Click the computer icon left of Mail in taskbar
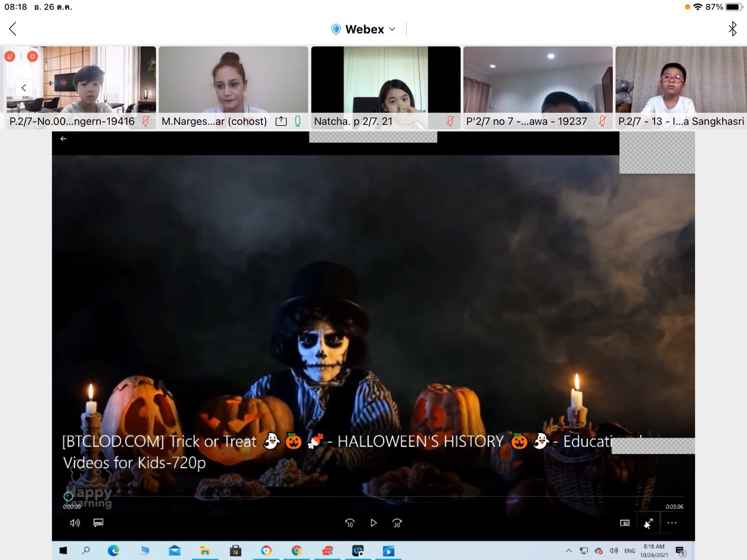The width and height of the screenshot is (747, 560). 144,550
